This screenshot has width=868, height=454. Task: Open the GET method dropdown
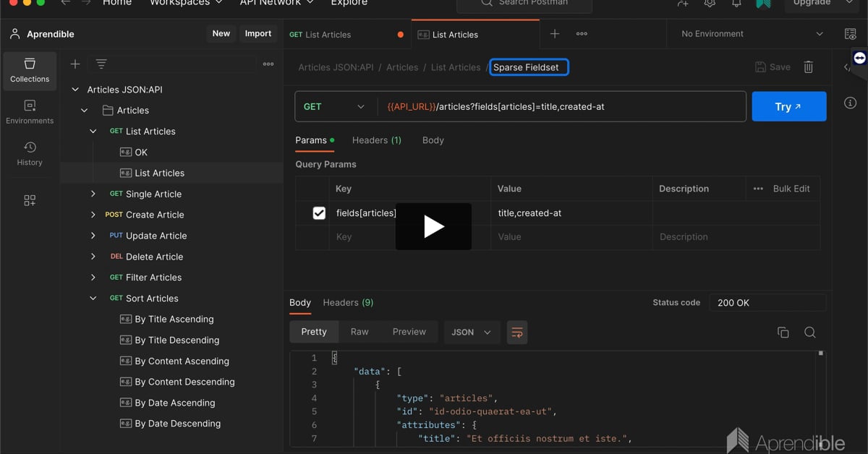(x=335, y=106)
